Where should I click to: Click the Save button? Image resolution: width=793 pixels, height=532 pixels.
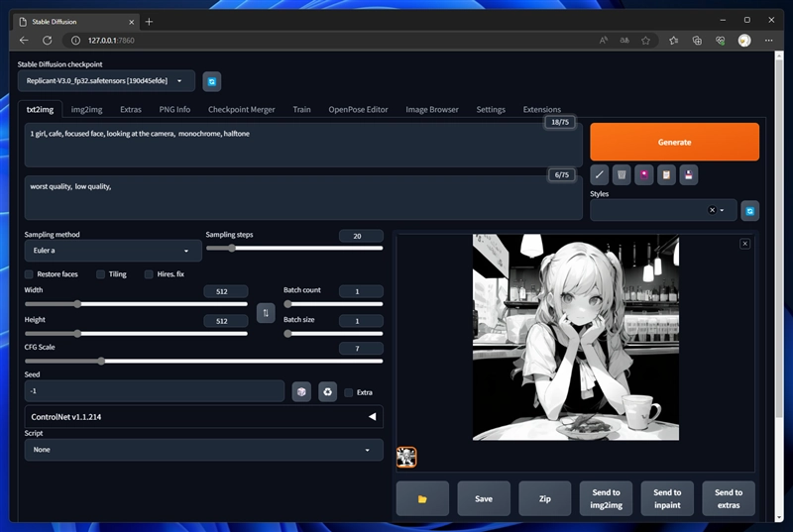(484, 498)
